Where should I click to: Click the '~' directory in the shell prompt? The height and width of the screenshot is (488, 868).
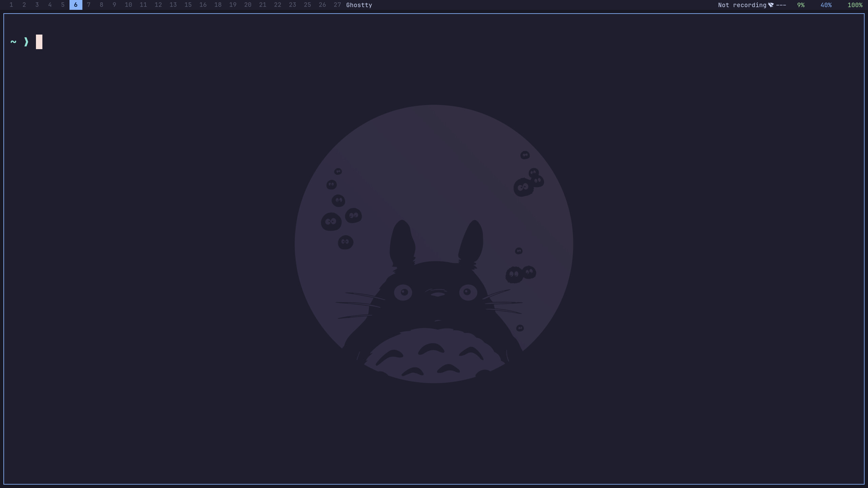click(x=13, y=42)
